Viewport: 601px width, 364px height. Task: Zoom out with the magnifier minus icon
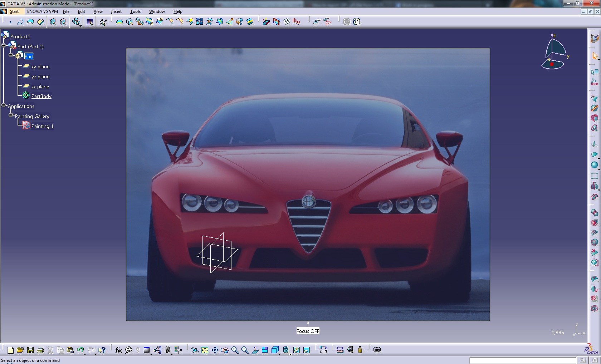[x=245, y=350]
